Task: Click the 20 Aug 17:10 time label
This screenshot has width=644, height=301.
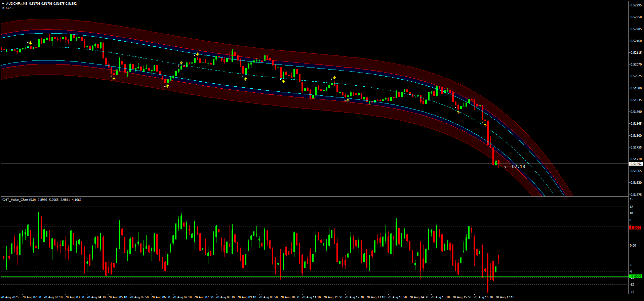Action: click(x=505, y=297)
